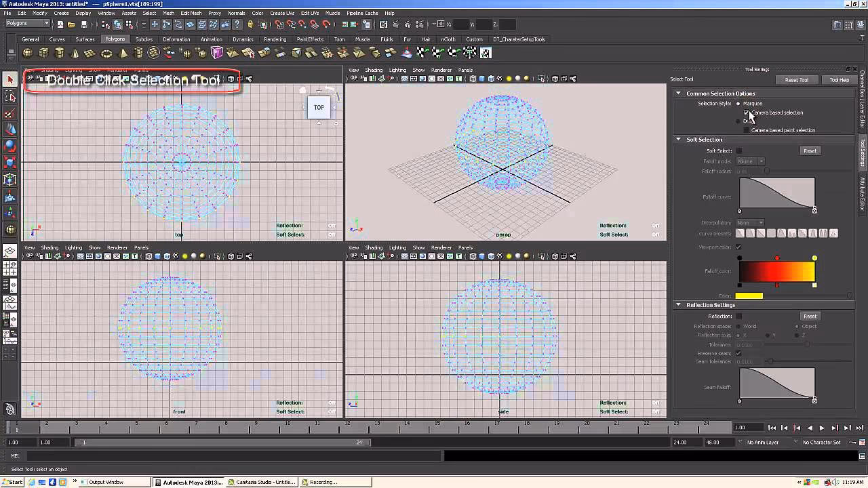The height and width of the screenshot is (488, 868).
Task: Click the padlock icon on status line
Action: click(x=251, y=24)
